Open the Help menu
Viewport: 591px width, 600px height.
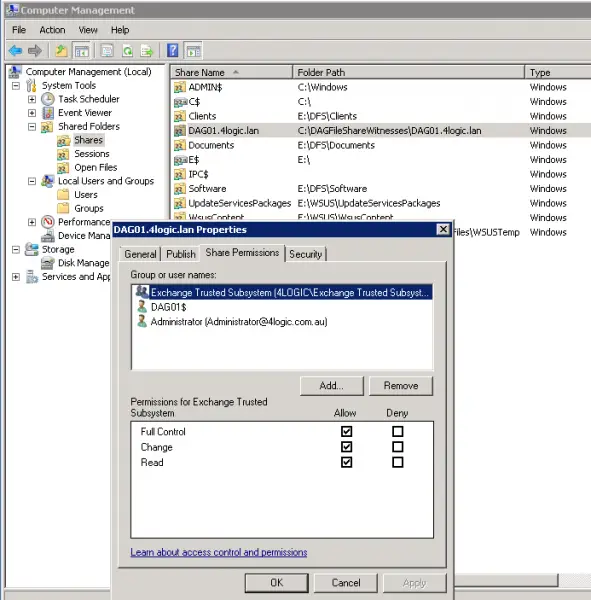click(x=120, y=30)
